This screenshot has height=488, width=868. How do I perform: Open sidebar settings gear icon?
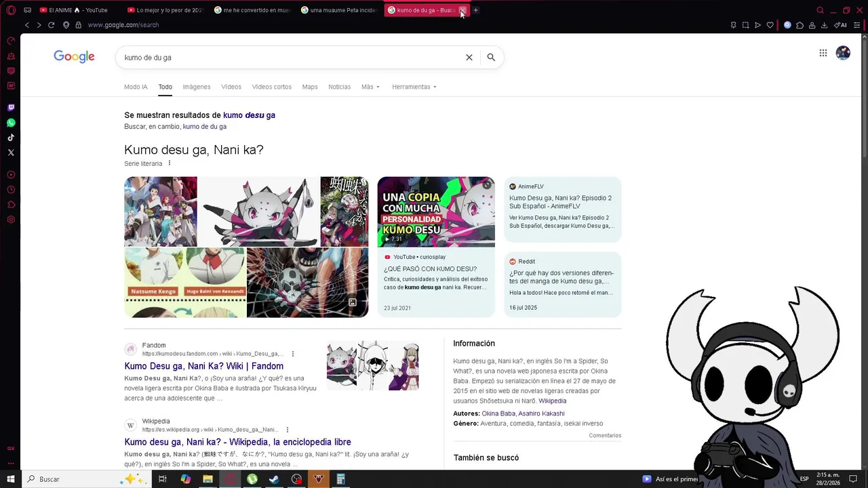point(11,220)
